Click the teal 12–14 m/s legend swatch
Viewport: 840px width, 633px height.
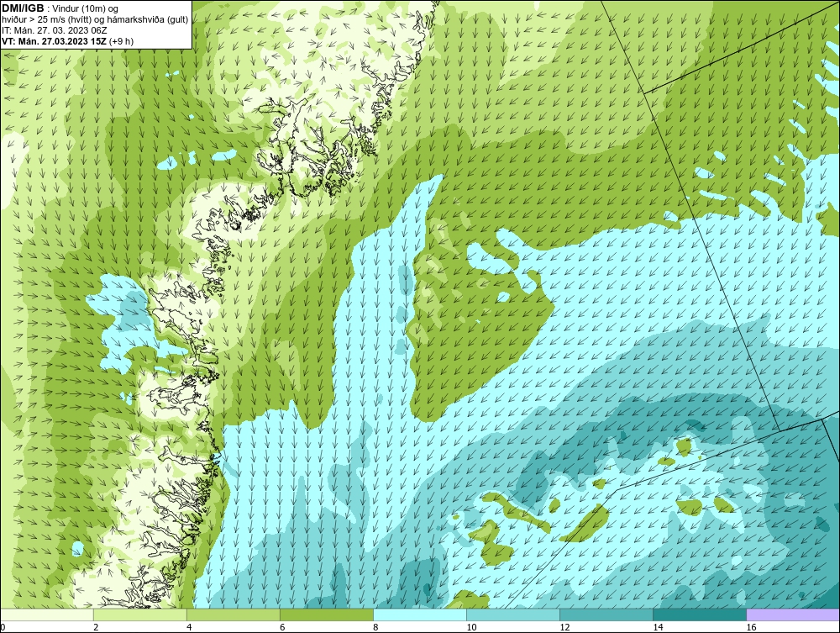[606, 615]
